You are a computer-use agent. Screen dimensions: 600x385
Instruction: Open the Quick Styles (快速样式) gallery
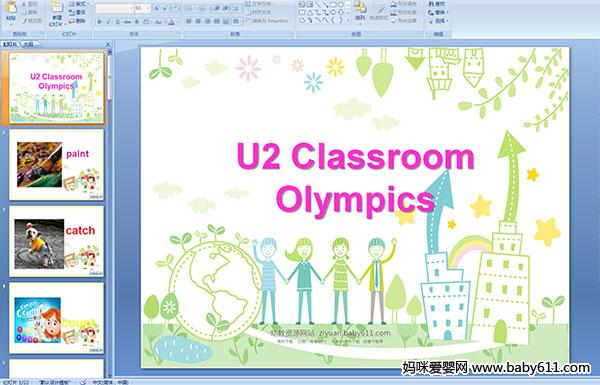coord(378,13)
